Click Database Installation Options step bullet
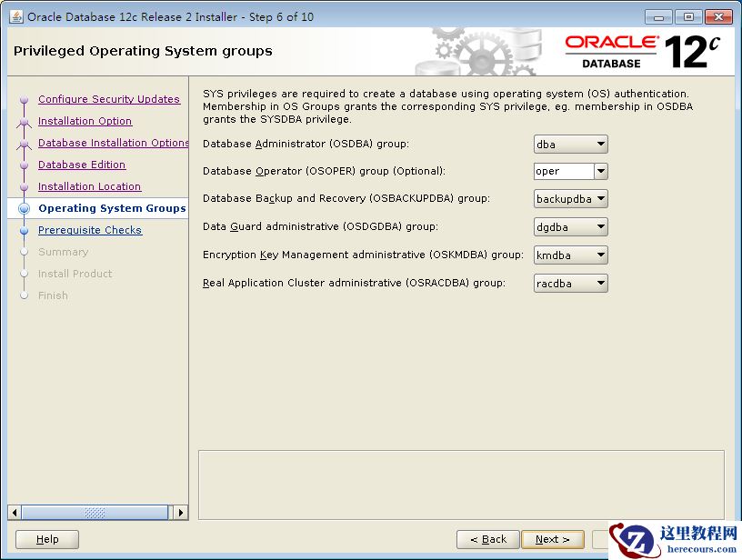 point(25,145)
